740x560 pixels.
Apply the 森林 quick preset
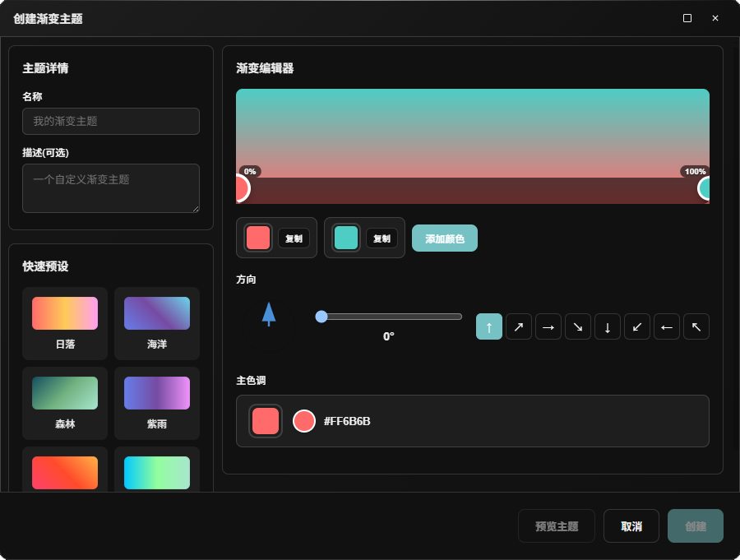tap(65, 403)
